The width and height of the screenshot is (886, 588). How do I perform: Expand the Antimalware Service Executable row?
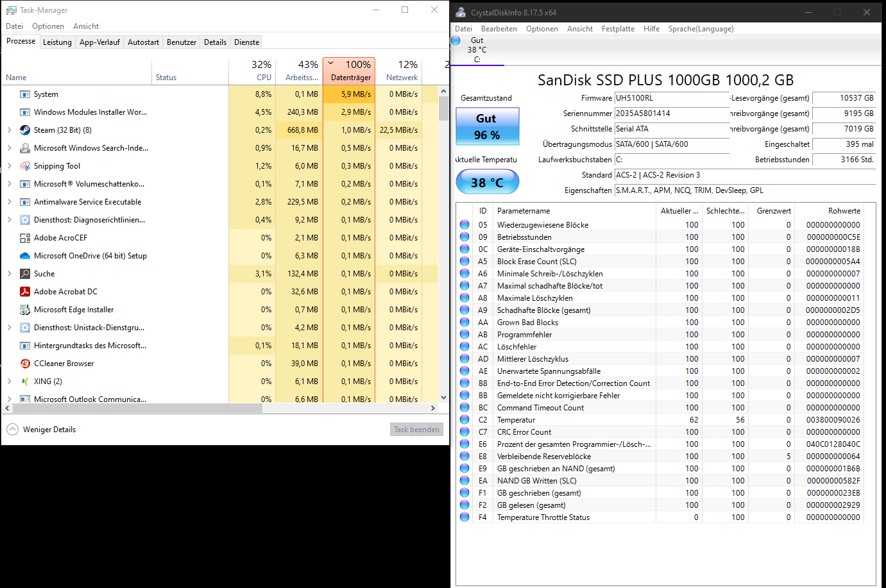pyautogui.click(x=9, y=202)
